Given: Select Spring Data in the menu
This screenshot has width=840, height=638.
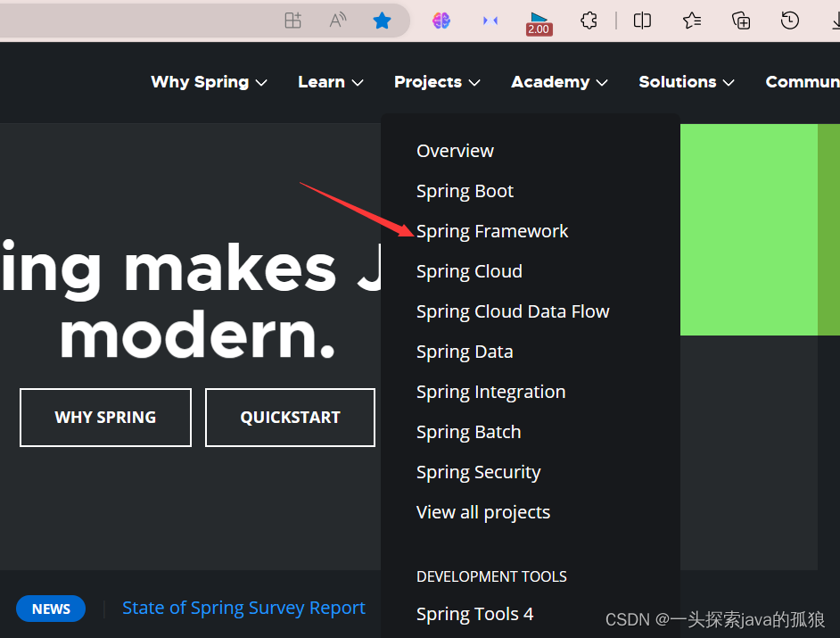Looking at the screenshot, I should click(465, 352).
